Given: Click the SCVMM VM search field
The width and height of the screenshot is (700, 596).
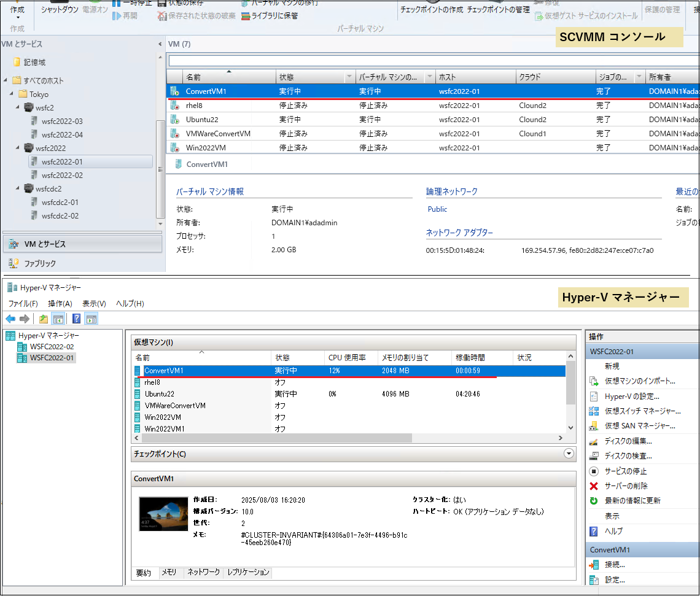Looking at the screenshot, I should (x=434, y=61).
